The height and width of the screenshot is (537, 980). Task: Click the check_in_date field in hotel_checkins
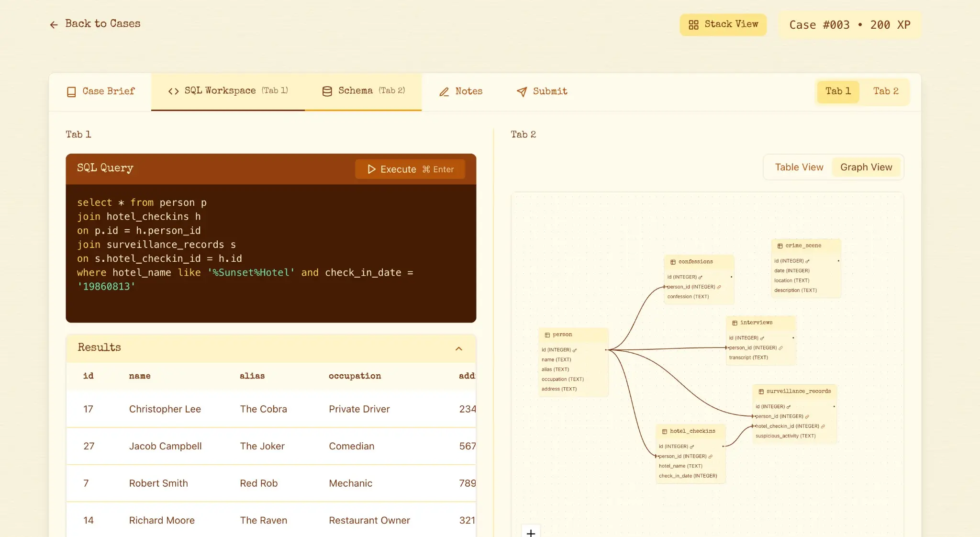(x=688, y=476)
